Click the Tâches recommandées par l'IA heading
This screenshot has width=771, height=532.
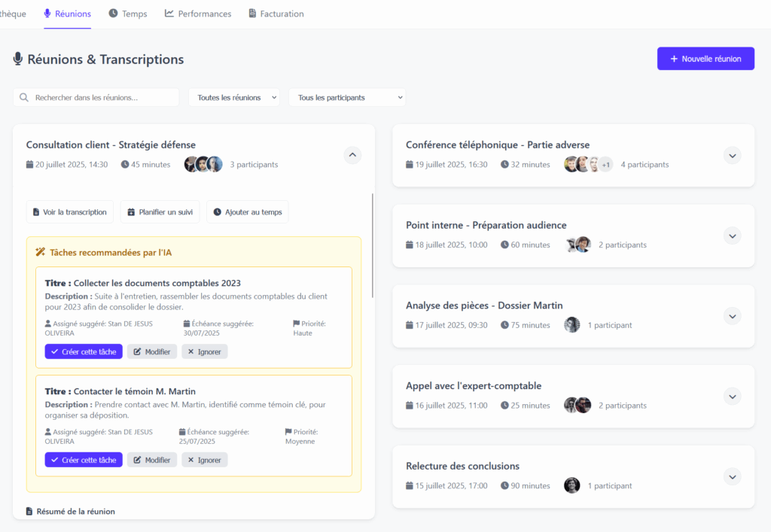pos(111,253)
